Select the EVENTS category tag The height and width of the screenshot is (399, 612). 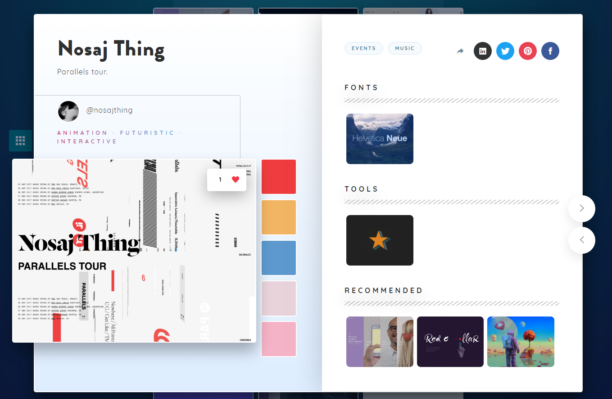[x=363, y=48]
